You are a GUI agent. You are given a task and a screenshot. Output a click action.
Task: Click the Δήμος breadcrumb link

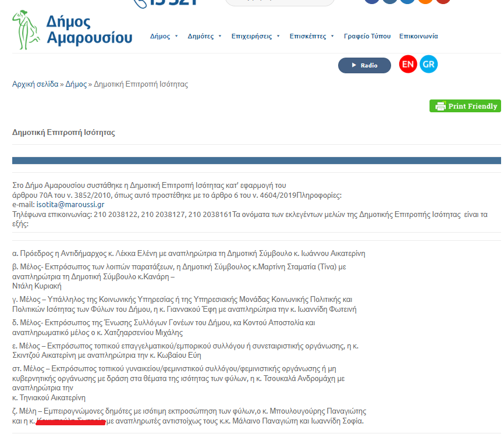76,84
